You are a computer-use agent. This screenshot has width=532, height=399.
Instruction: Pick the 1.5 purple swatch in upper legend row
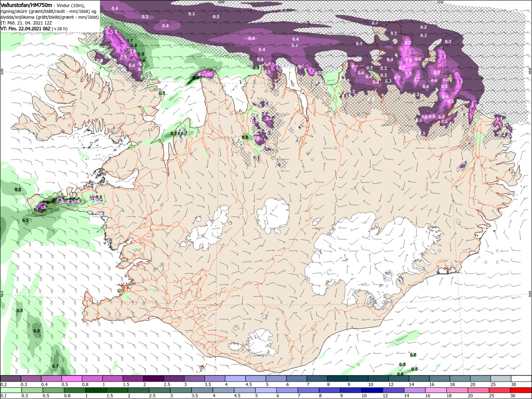(133, 379)
